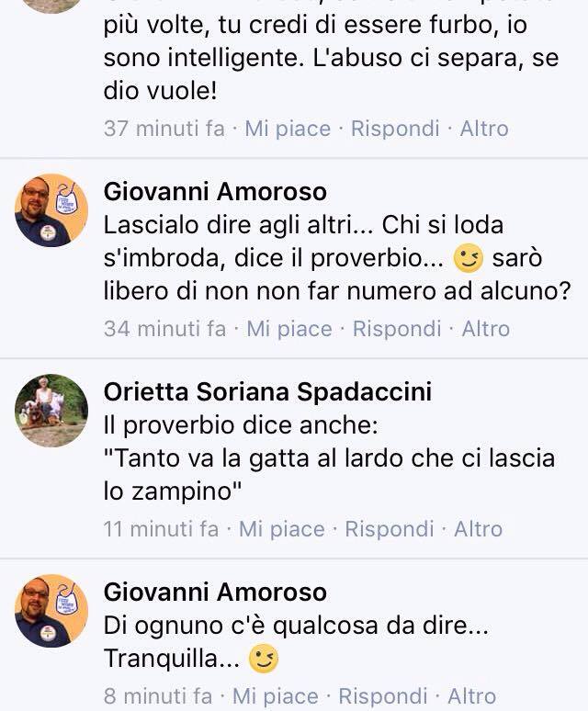Open Giovanni Amoroso's avatar on 34-minute comment
The image size is (588, 711).
[x=51, y=210]
